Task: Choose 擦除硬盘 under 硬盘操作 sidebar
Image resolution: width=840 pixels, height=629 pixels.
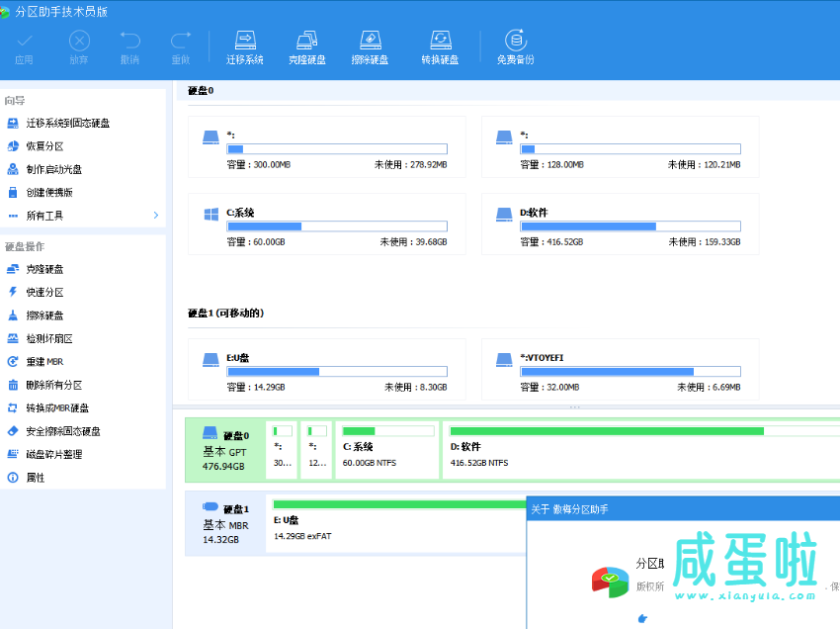Action: 45,315
